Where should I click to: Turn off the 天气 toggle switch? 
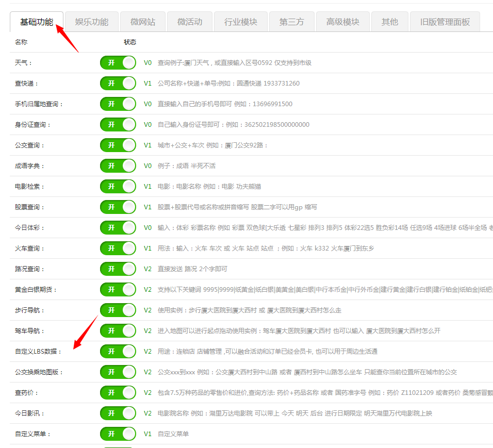pos(118,63)
